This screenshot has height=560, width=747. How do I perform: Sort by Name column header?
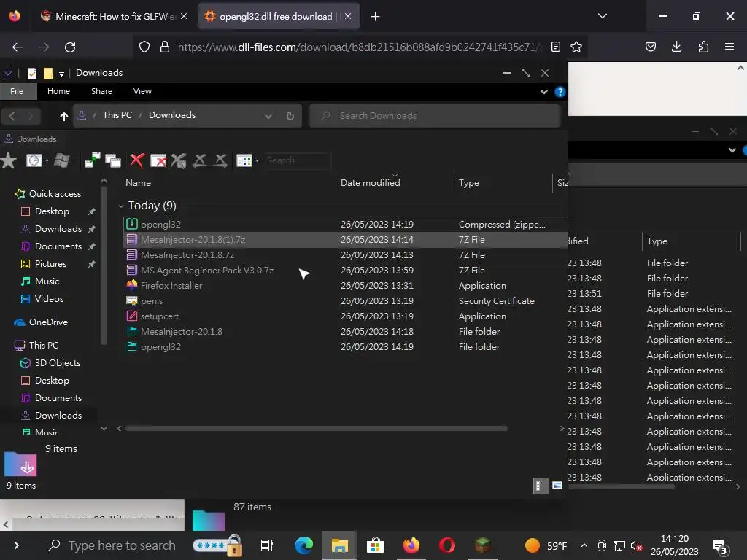click(138, 182)
